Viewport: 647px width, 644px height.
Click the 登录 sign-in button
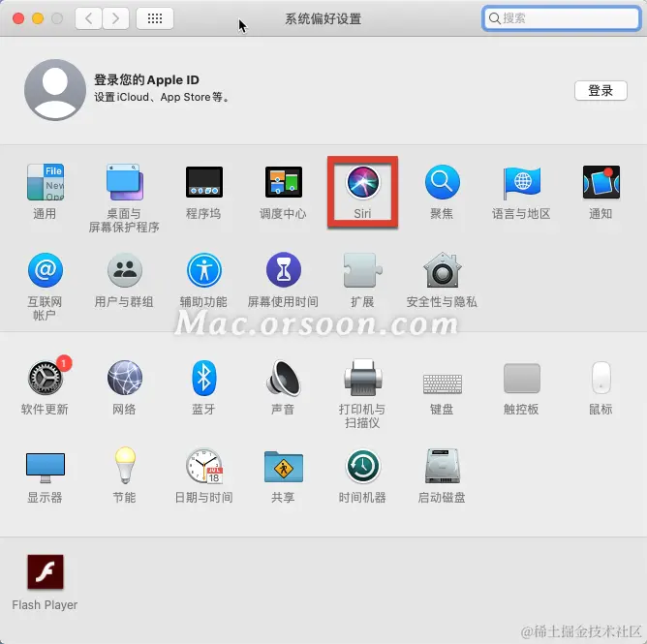click(x=601, y=90)
